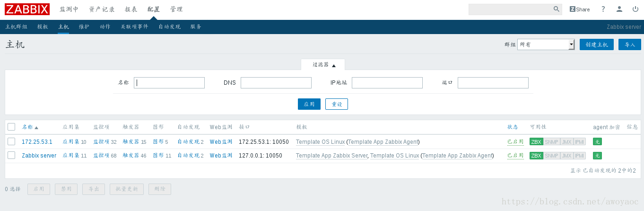Click the 导入 button
The image size is (644, 211).
click(630, 44)
